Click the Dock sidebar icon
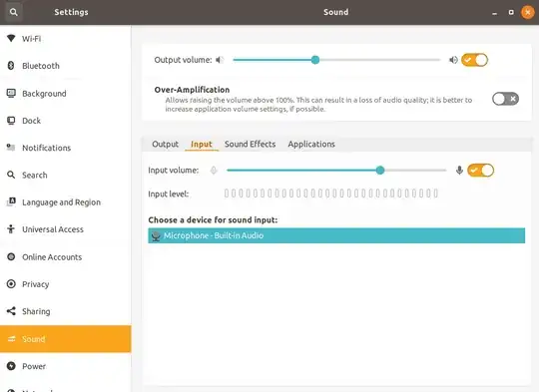Viewport: 539px width, 392px height. [11, 121]
